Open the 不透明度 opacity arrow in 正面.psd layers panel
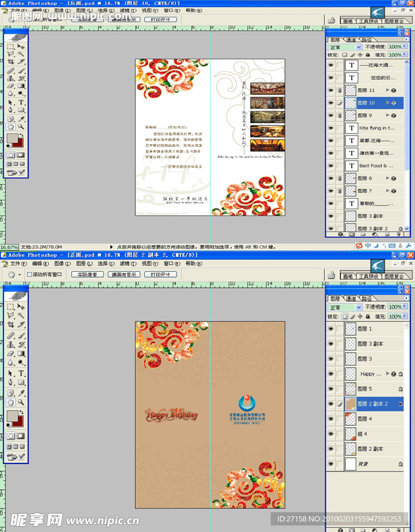The image size is (415, 532). point(405,307)
